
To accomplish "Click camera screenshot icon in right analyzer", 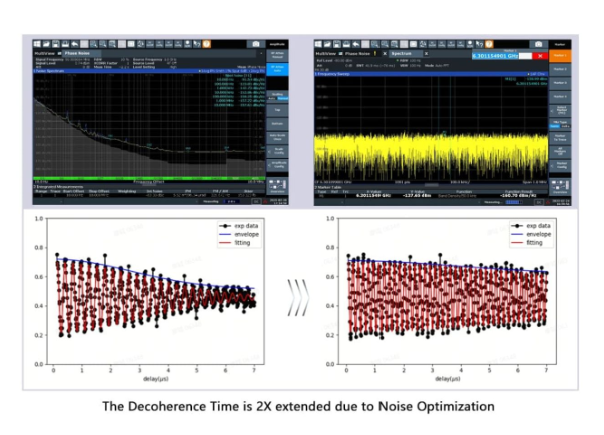I will (539, 44).
